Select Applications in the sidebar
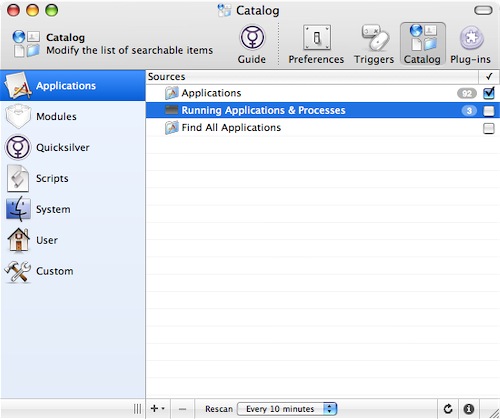Image resolution: width=500 pixels, height=419 pixels. (x=73, y=86)
